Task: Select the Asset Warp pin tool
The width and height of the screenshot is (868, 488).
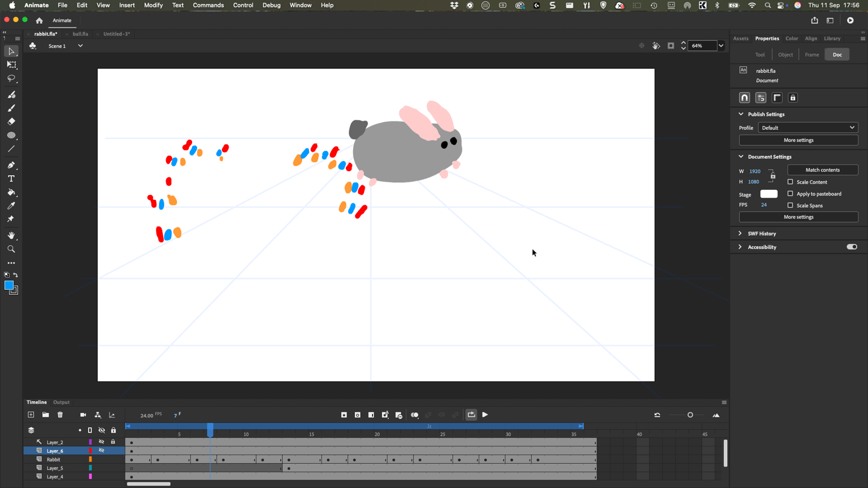Action: pyautogui.click(x=11, y=219)
